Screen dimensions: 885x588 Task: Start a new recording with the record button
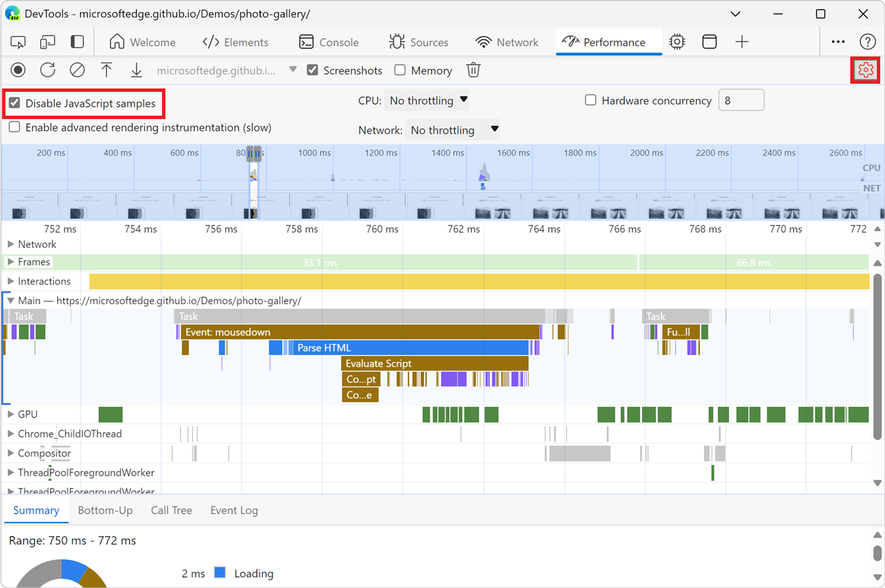click(18, 69)
